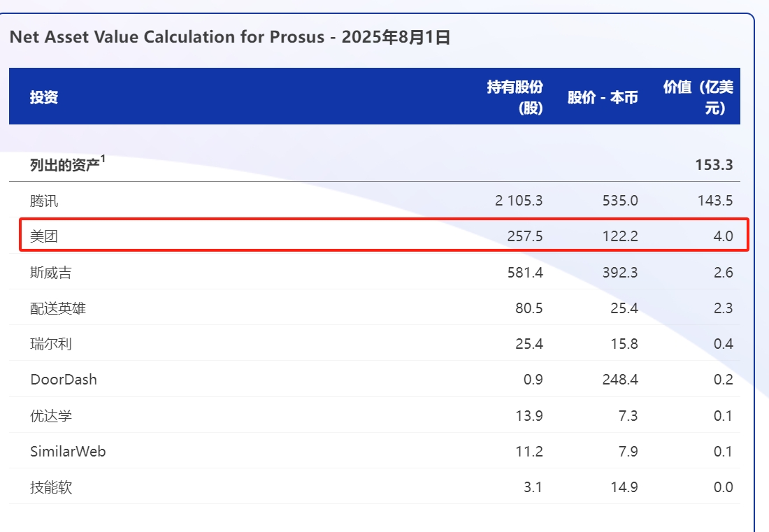Click 美团 value 4.0
Viewport: 769px width, 532px height.
pos(724,236)
